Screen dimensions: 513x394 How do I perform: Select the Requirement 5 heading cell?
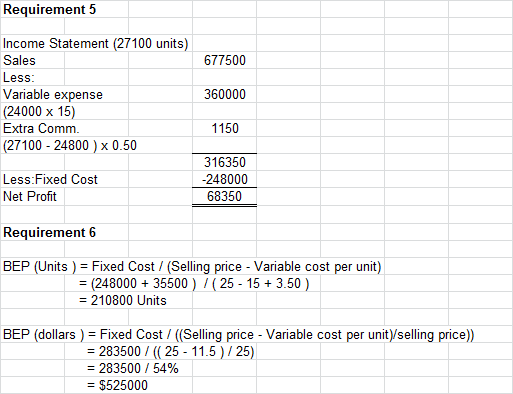(x=49, y=9)
